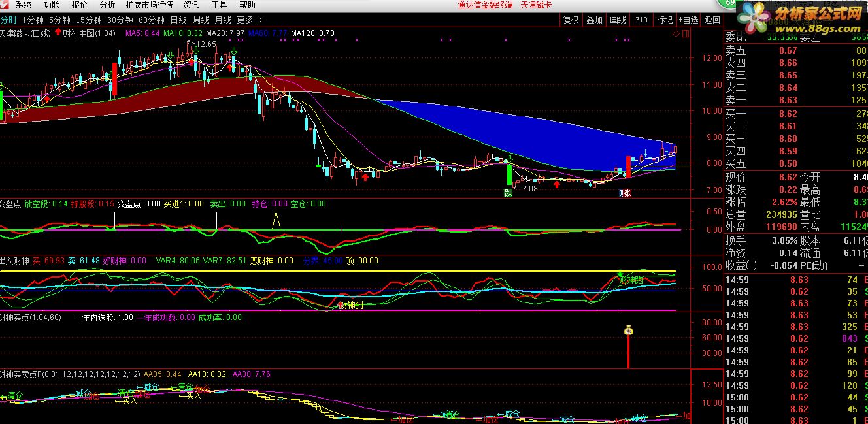Click the AA30: 7.76 value
Screen dimensions: 868x424
[252, 374]
